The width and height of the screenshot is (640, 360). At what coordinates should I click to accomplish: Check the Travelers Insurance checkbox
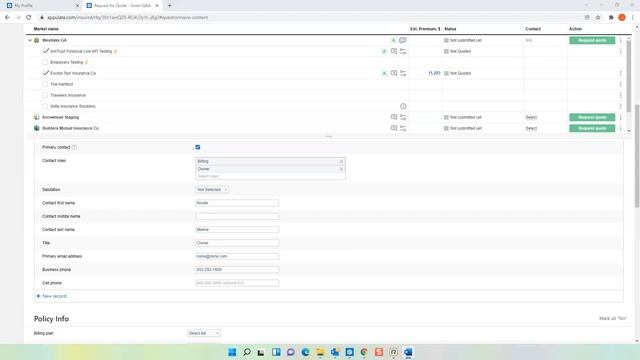(45, 95)
